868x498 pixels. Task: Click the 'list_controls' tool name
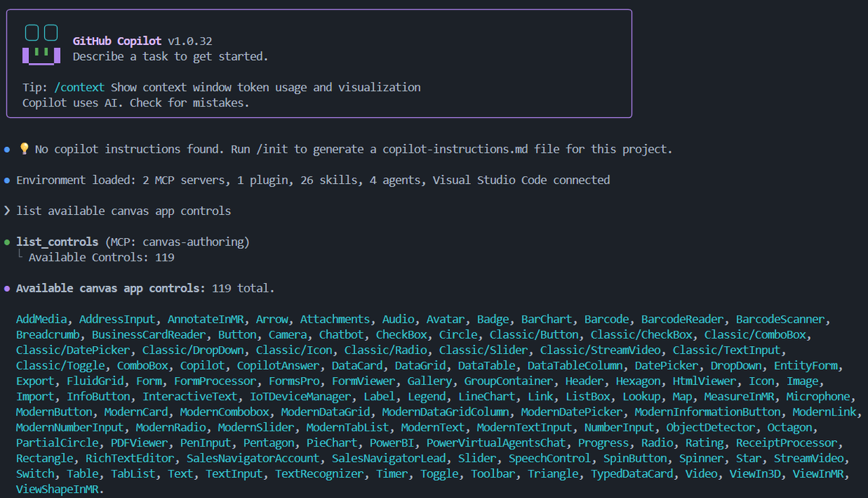pyautogui.click(x=57, y=242)
